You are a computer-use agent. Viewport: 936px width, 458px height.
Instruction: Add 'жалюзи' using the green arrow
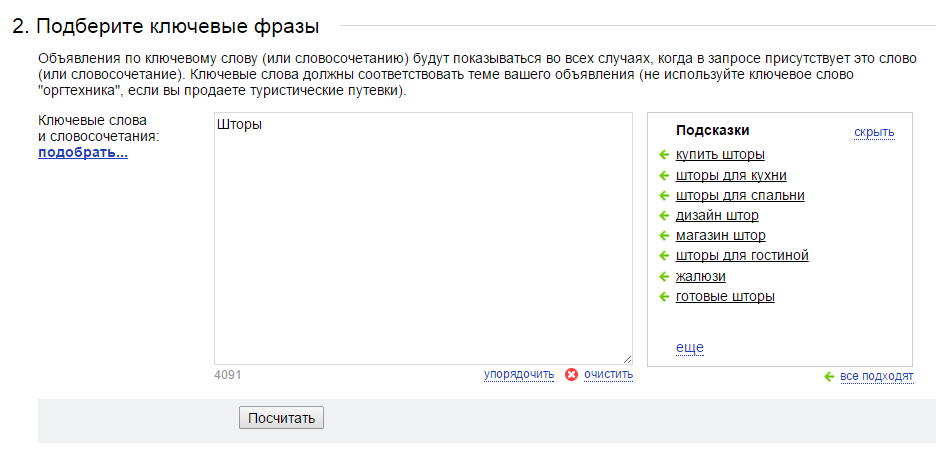point(663,276)
